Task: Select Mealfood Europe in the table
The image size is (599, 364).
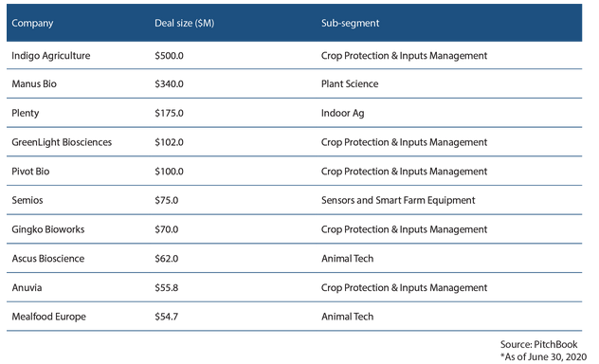Action: click(49, 317)
